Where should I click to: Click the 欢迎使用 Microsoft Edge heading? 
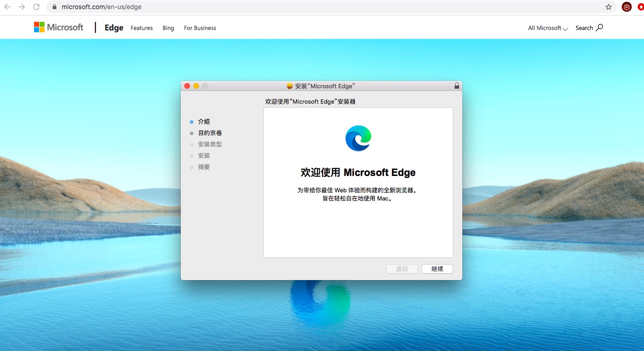(x=358, y=173)
